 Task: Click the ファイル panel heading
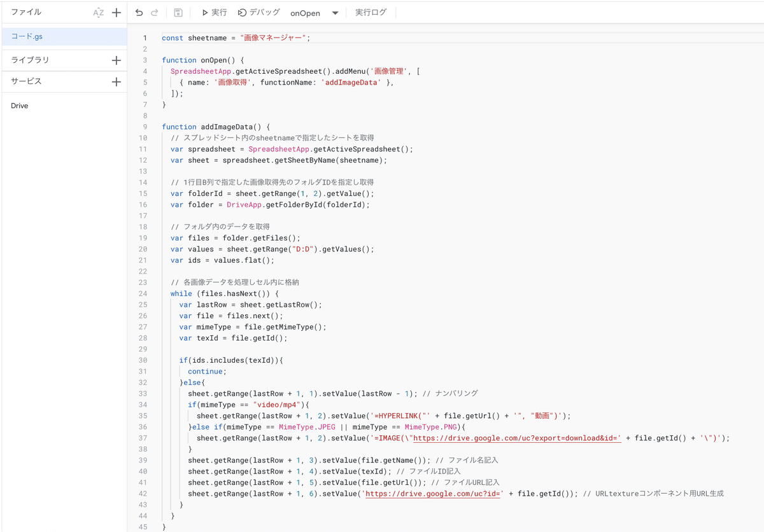point(26,12)
